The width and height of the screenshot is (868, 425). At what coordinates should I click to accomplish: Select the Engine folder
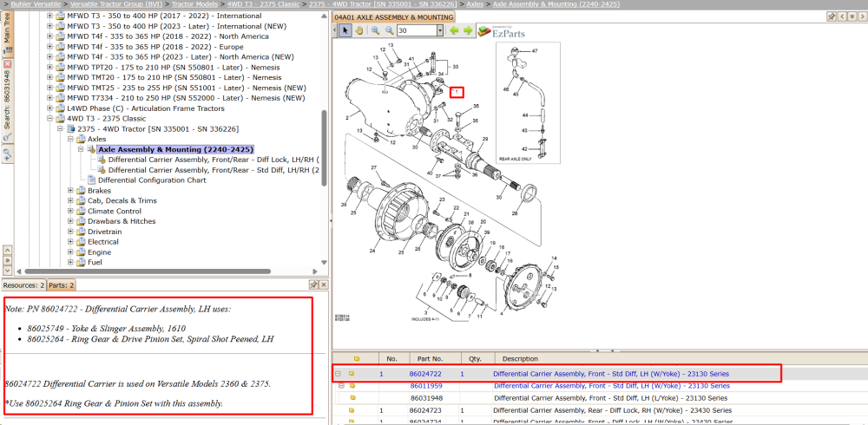99,252
